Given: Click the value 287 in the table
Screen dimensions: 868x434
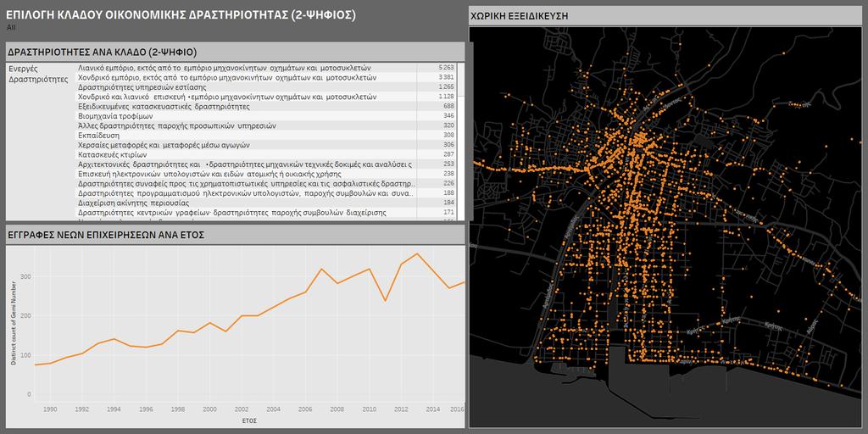Looking at the screenshot, I should coord(448,154).
